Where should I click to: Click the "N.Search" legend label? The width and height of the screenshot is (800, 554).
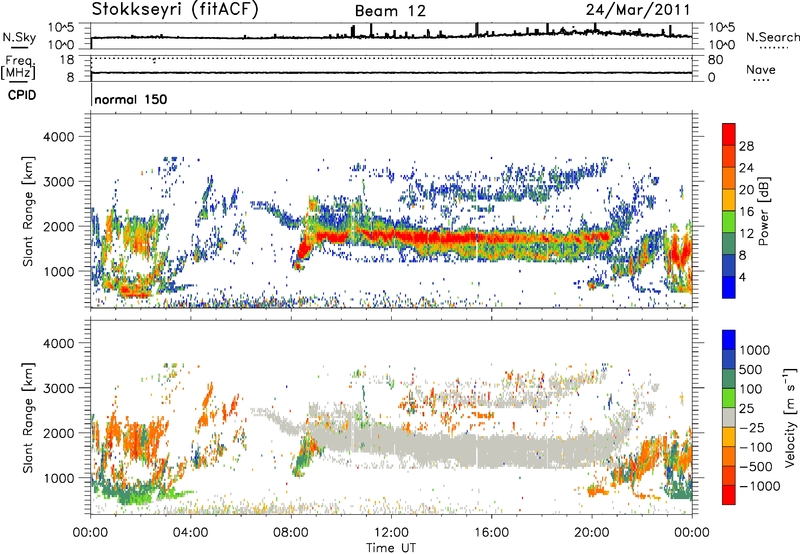pyautogui.click(x=772, y=37)
